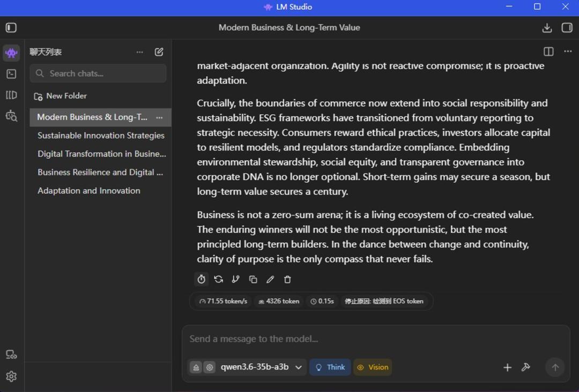This screenshot has height=392, width=579.
Task: Open the Developer terminal view icon
Action: pos(11,74)
